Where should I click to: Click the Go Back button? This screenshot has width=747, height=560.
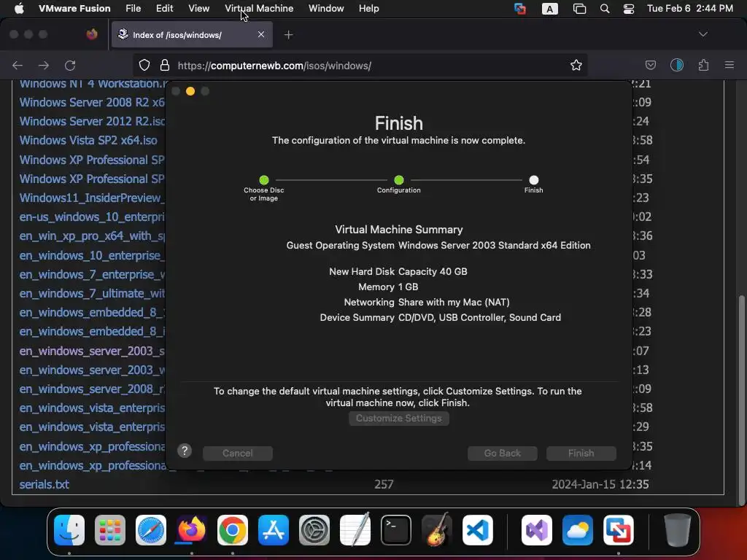(502, 454)
